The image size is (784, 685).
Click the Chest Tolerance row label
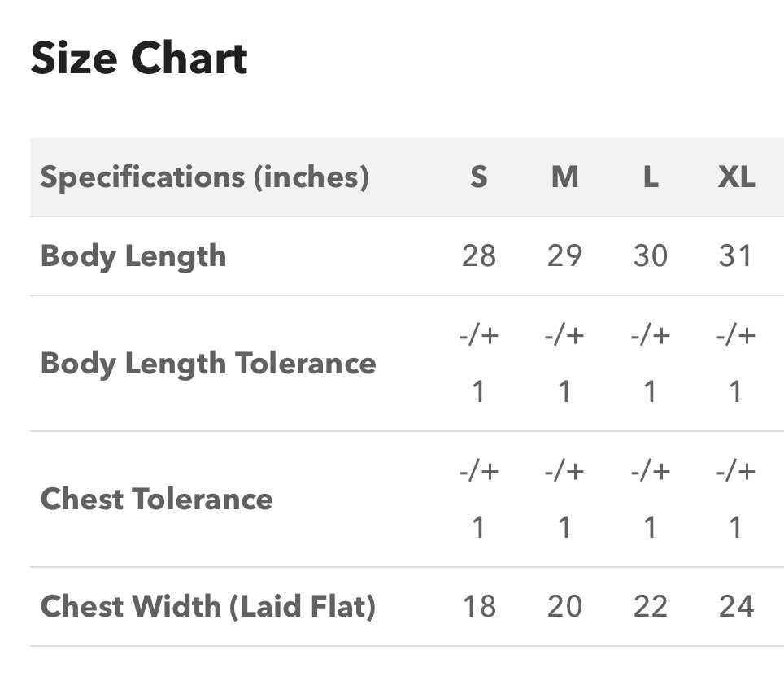[x=156, y=500]
